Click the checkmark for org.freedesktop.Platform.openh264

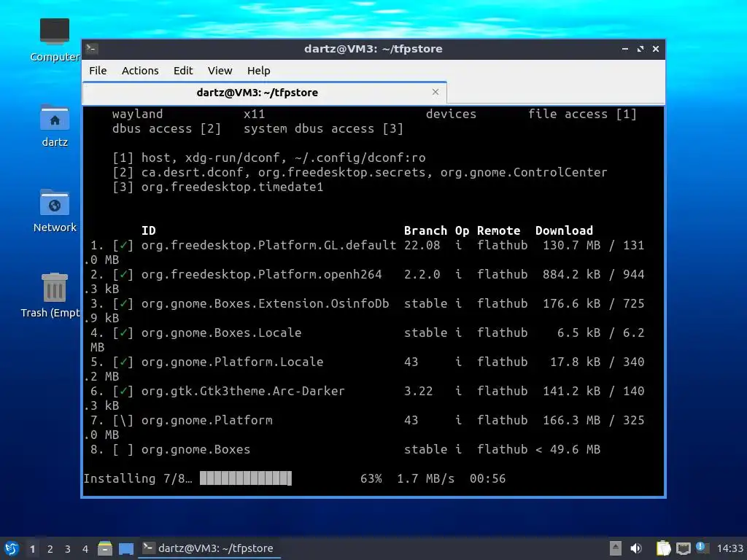tap(123, 274)
